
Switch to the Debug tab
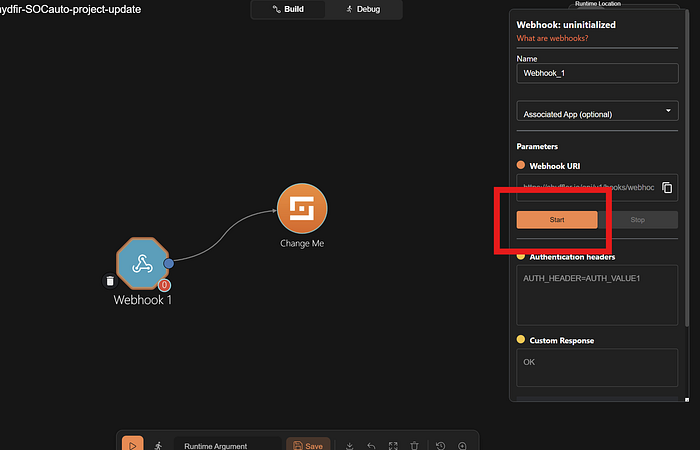coord(363,9)
